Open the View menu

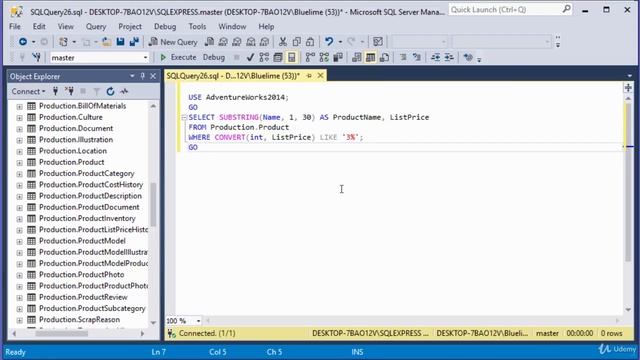(65, 27)
